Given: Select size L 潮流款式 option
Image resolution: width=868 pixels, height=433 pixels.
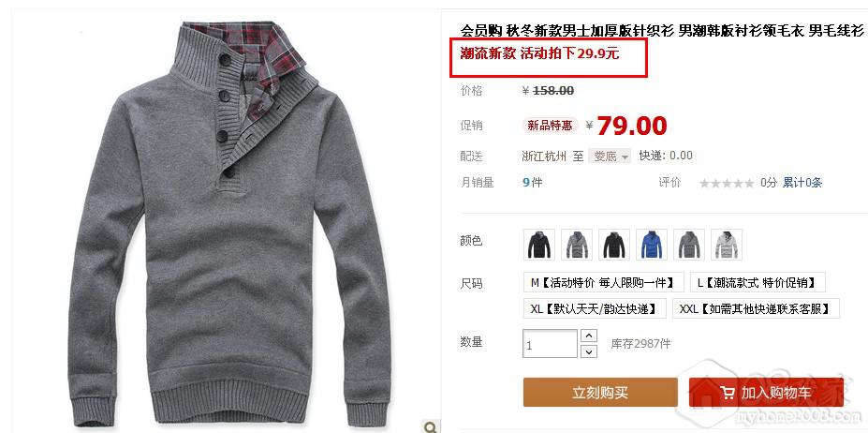Looking at the screenshot, I should [x=758, y=282].
